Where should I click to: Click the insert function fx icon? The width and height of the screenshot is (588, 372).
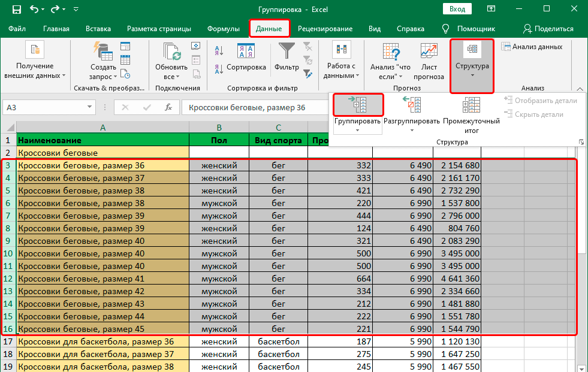169,108
